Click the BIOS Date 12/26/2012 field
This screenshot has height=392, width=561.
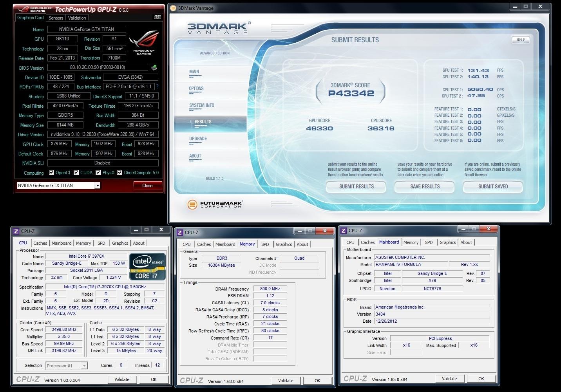(432, 321)
